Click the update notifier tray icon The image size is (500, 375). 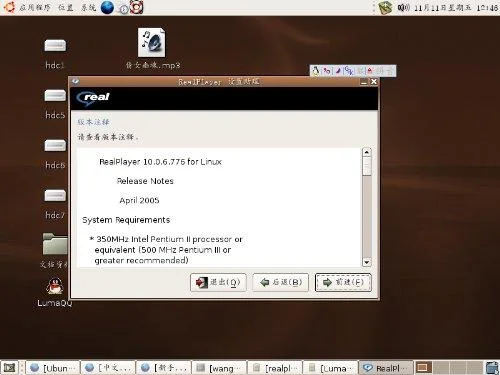coord(385,7)
